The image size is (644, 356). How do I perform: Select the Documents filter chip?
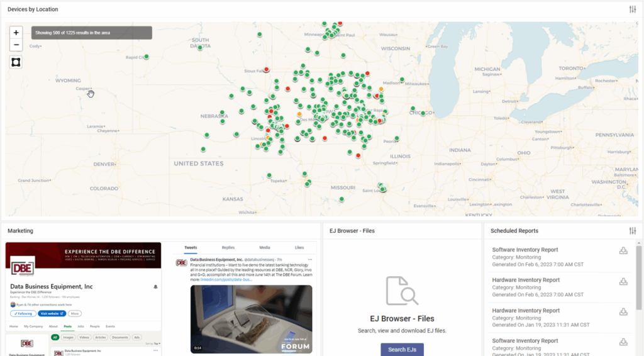pyautogui.click(x=120, y=337)
